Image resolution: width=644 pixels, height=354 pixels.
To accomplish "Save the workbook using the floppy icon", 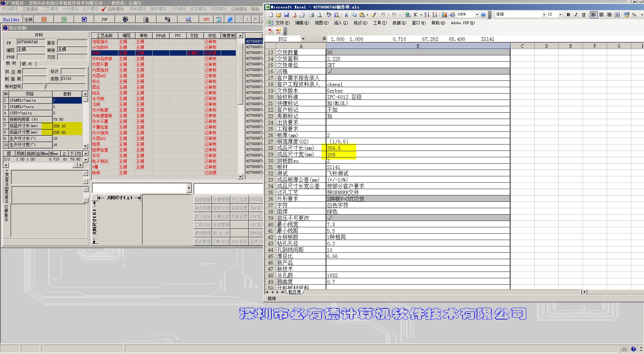I will click(x=286, y=15).
